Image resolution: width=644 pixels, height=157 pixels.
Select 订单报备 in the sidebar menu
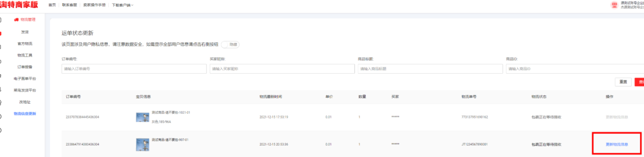click(x=25, y=67)
